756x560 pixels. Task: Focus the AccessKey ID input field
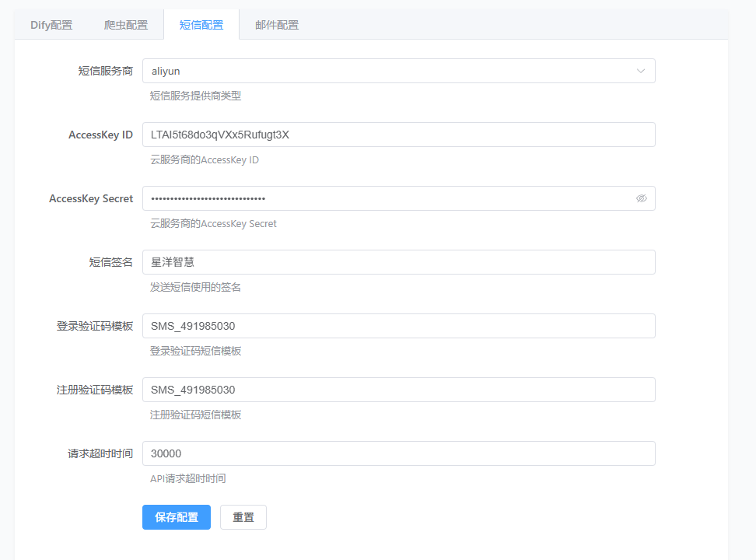(x=398, y=135)
